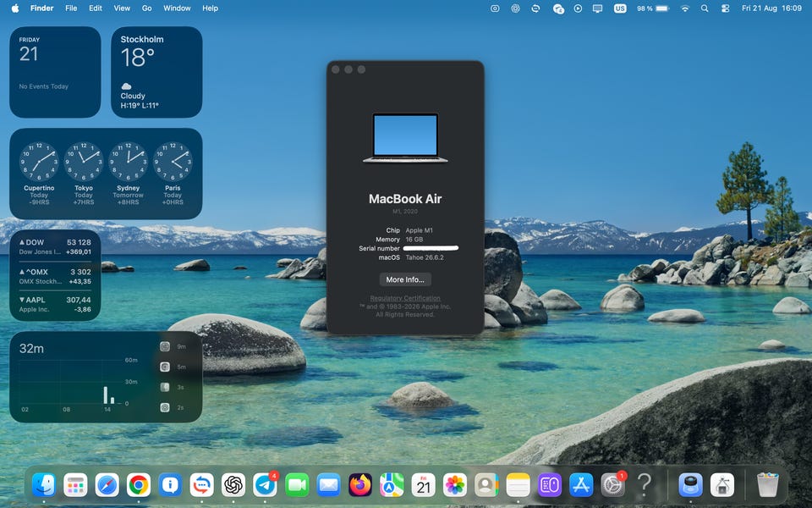Open the sync chat app in dock
812x508 pixels.
[202, 485]
